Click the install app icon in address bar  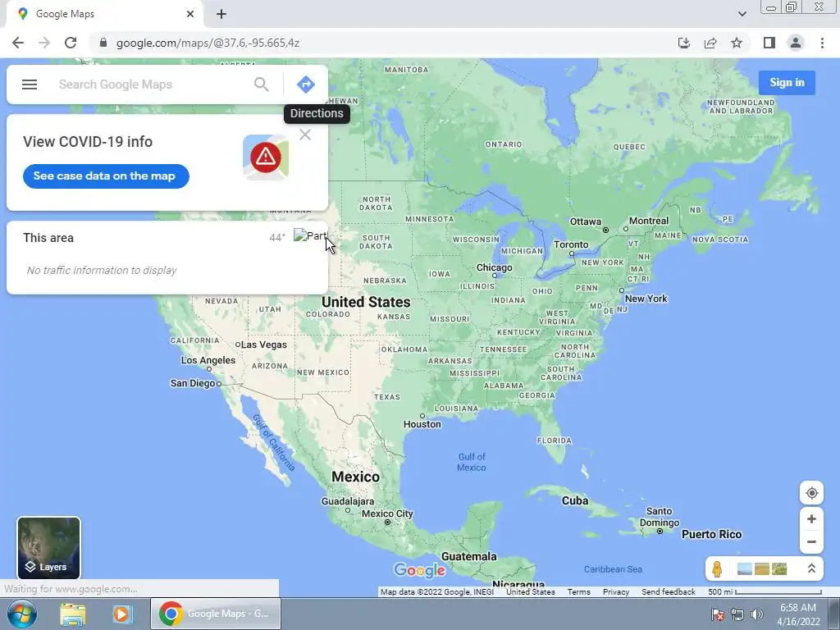(683, 43)
